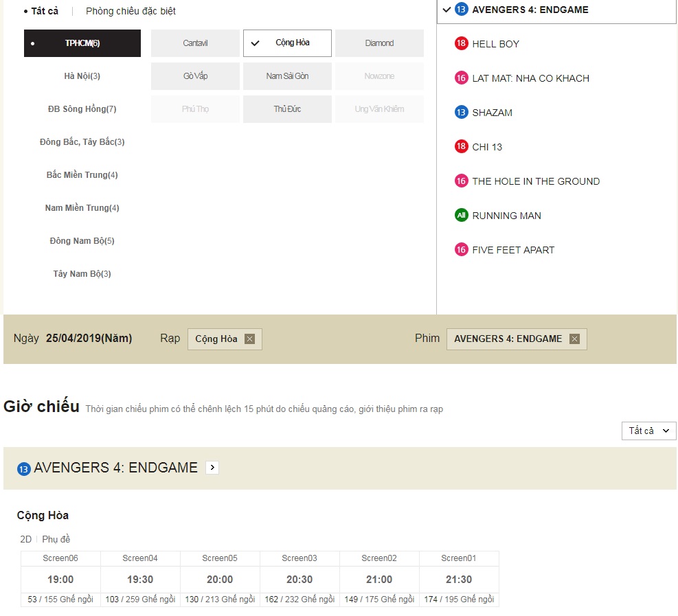Click the red 18 rating icon for CHI 13
The height and width of the screenshot is (616, 678).
(461, 147)
